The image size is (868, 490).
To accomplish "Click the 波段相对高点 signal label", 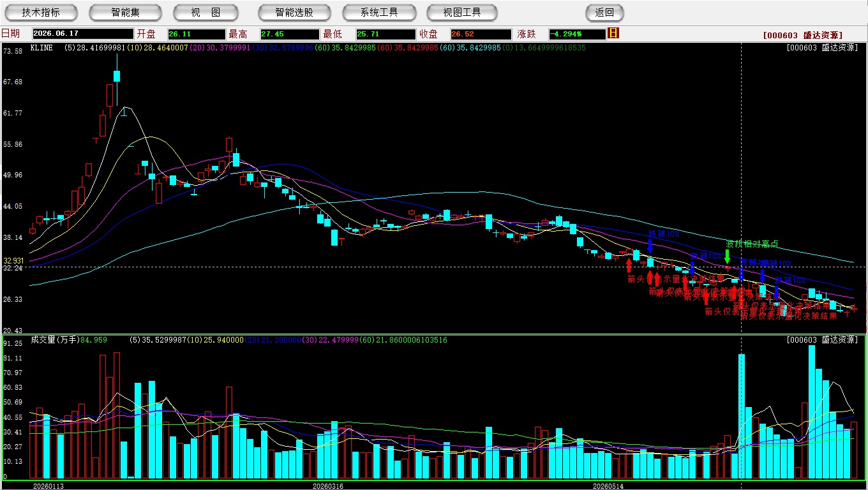I will pos(752,244).
